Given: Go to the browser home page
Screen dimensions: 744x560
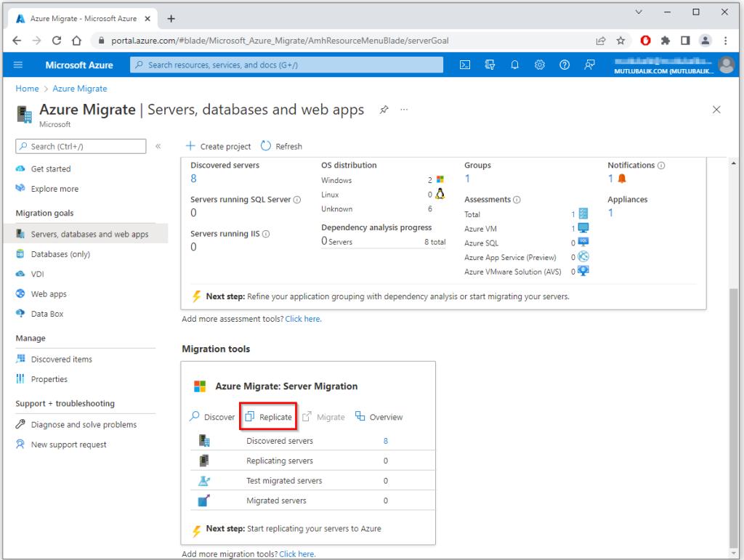Looking at the screenshot, I should tap(76, 41).
